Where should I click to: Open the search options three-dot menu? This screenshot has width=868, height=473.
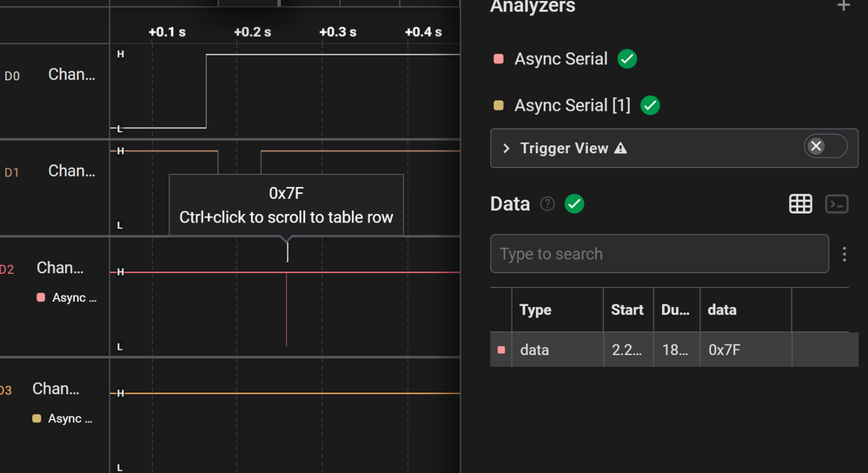click(845, 254)
